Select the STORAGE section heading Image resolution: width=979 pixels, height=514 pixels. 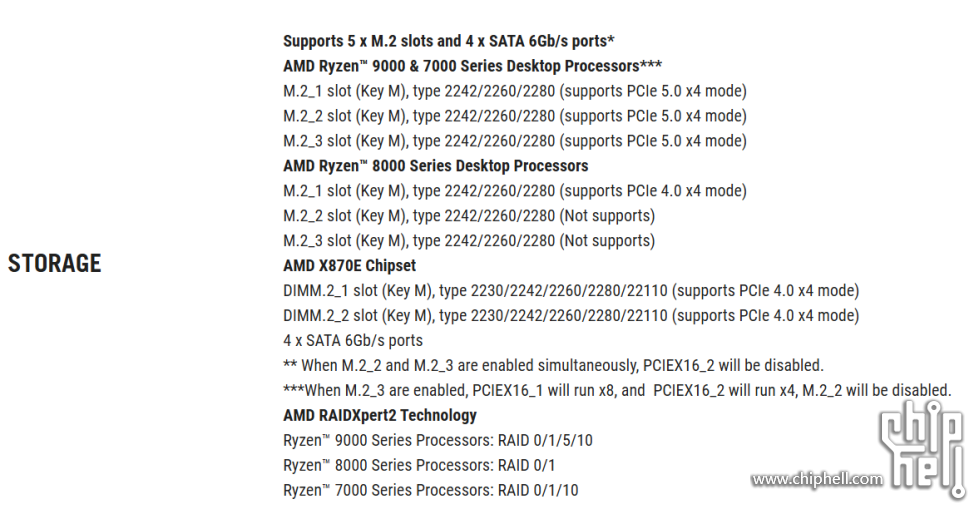pyautogui.click(x=54, y=264)
